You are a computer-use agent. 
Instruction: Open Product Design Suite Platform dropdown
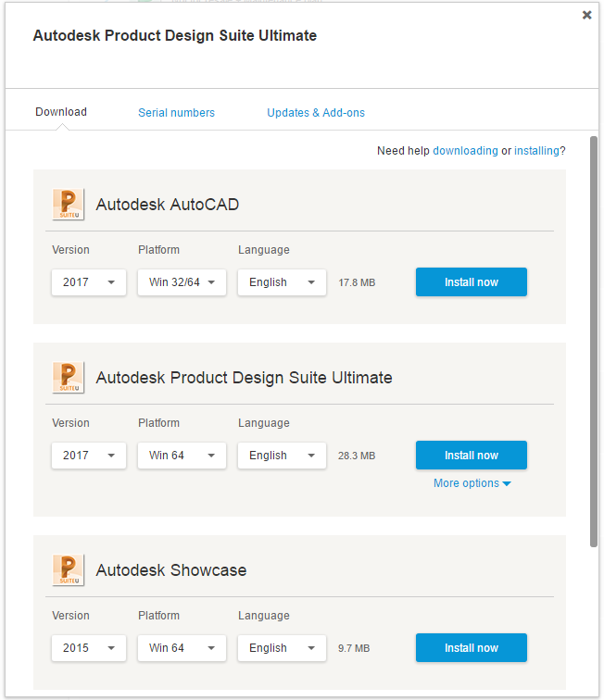(x=182, y=456)
